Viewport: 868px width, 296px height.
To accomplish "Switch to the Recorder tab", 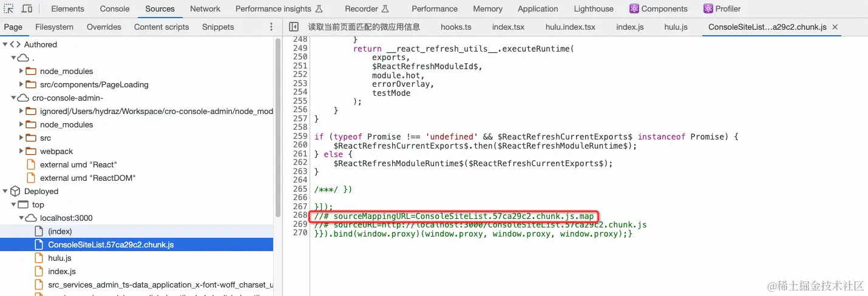I will pos(367,8).
